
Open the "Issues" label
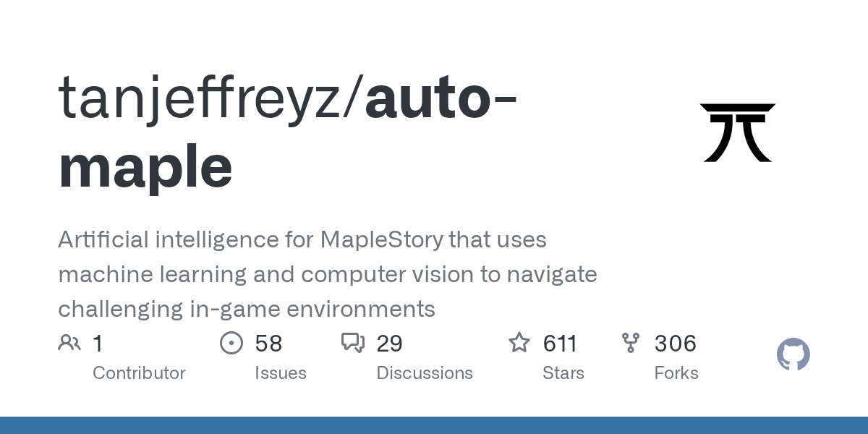(280, 373)
